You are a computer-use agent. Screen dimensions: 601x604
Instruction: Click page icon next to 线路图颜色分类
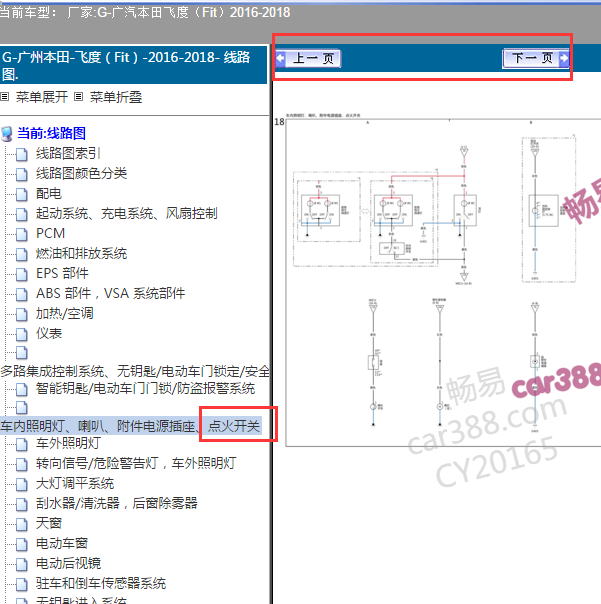(x=22, y=174)
